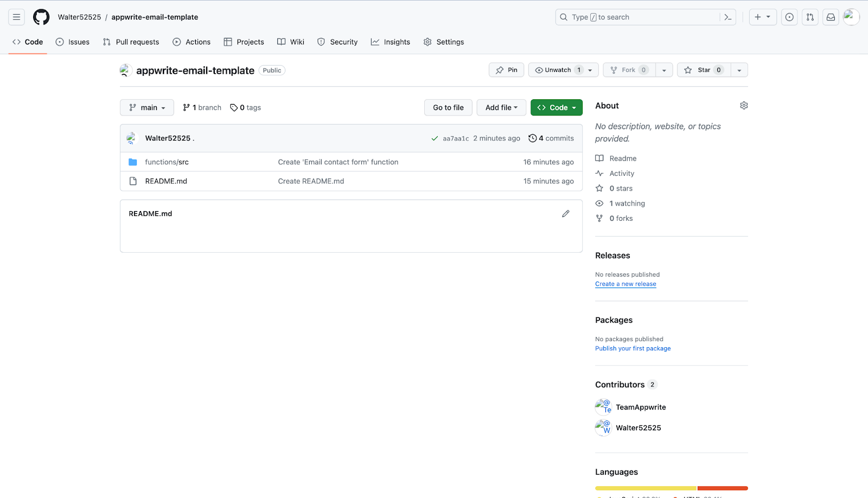Open the Actions tab

[x=192, y=42]
